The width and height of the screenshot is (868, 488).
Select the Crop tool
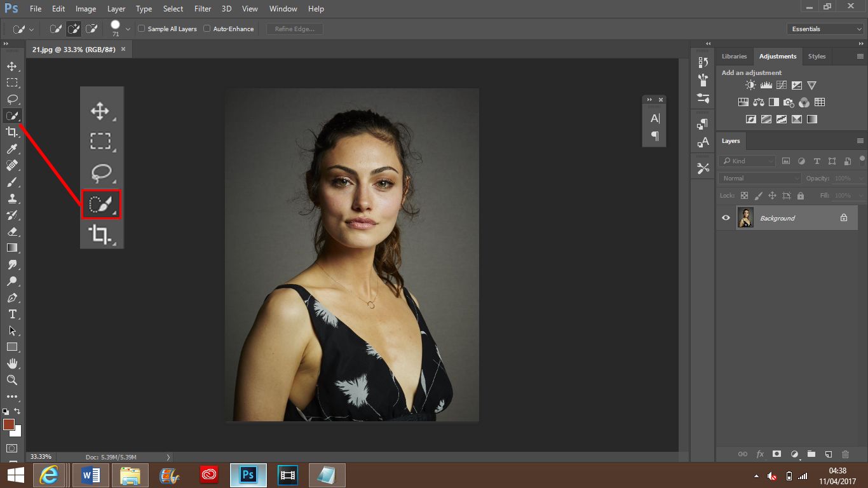tap(12, 132)
